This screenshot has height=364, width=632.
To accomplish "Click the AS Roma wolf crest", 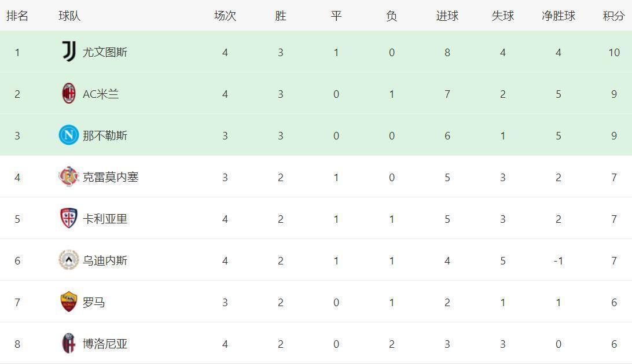I will click(x=69, y=302).
